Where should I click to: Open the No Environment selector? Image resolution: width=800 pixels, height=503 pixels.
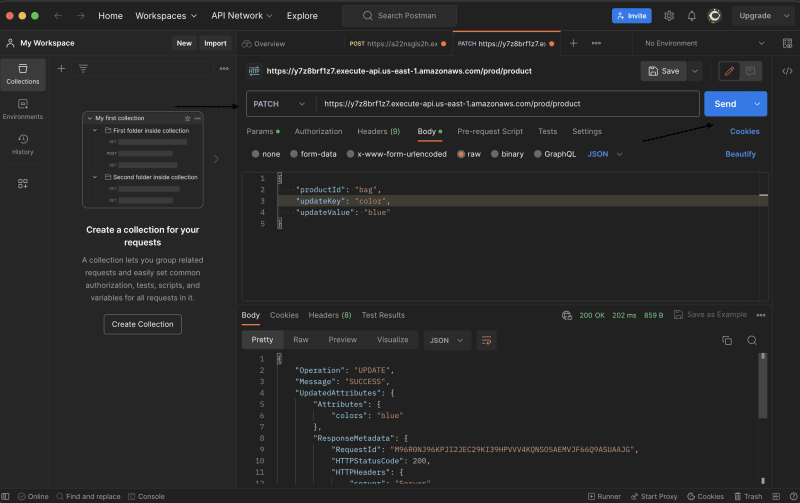pyautogui.click(x=705, y=43)
